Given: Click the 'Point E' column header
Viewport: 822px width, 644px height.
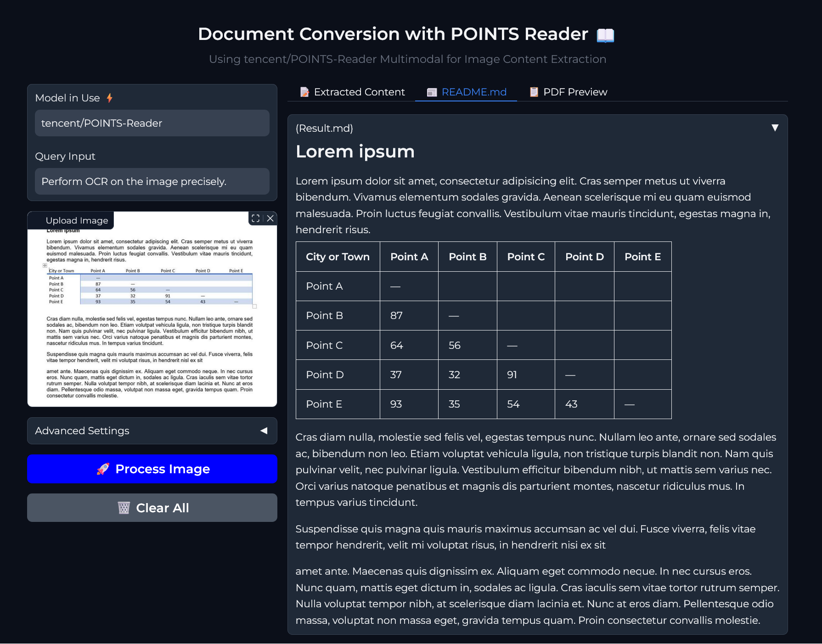Looking at the screenshot, I should coord(643,257).
